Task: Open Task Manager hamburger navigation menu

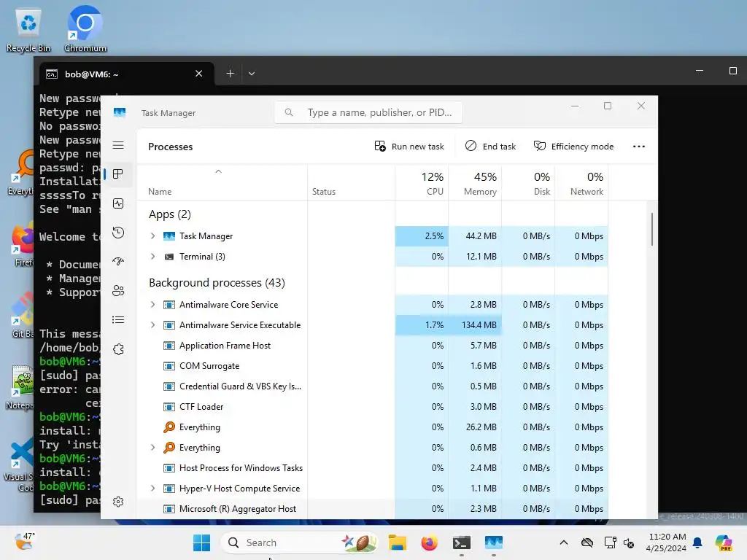Action: [118, 145]
